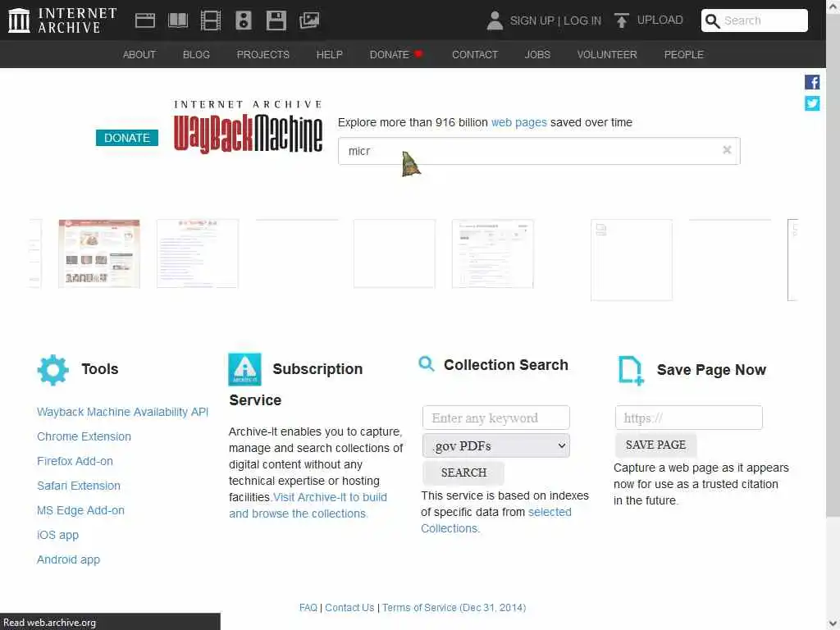Open the BLOG menu item
This screenshot has width=840, height=630.
[196, 55]
